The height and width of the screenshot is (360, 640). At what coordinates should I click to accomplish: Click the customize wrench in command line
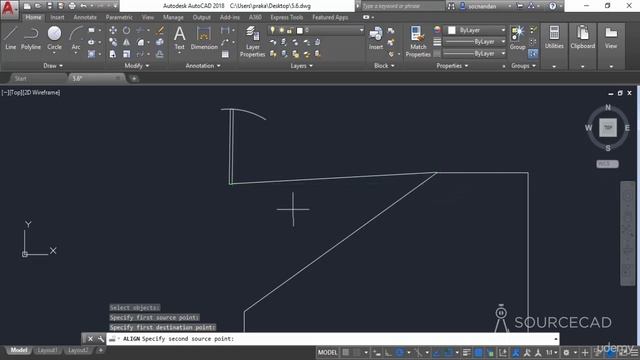coord(100,339)
